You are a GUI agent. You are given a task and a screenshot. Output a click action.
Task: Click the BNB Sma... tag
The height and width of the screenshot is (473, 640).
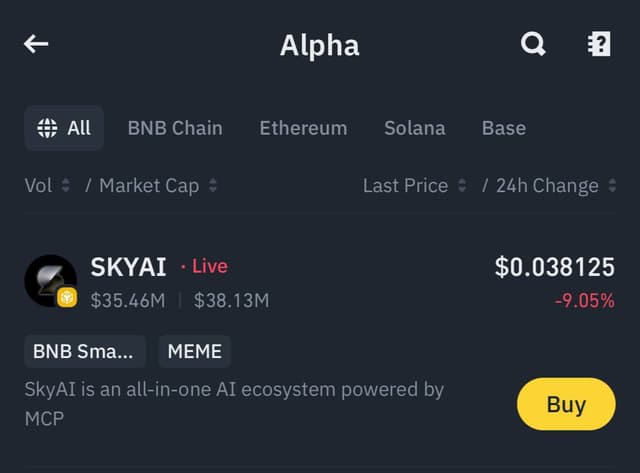85,351
